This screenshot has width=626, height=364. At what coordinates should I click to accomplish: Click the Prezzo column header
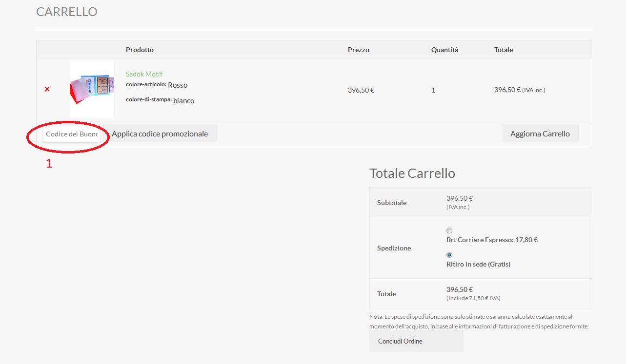(x=359, y=50)
